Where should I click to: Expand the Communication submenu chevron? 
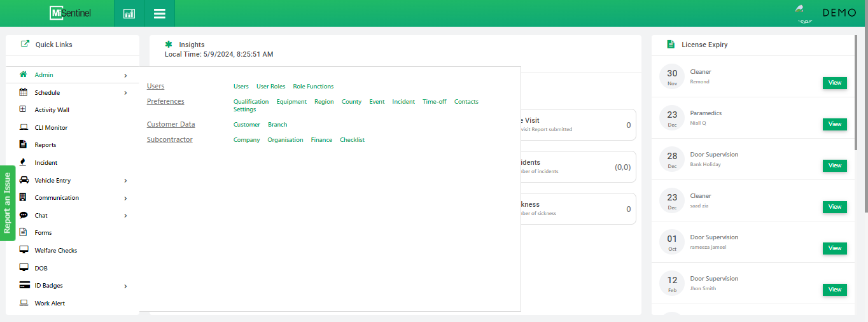(x=125, y=198)
